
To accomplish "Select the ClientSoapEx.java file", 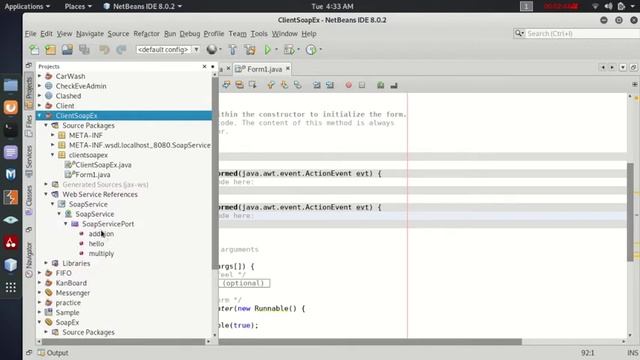I will (98, 165).
